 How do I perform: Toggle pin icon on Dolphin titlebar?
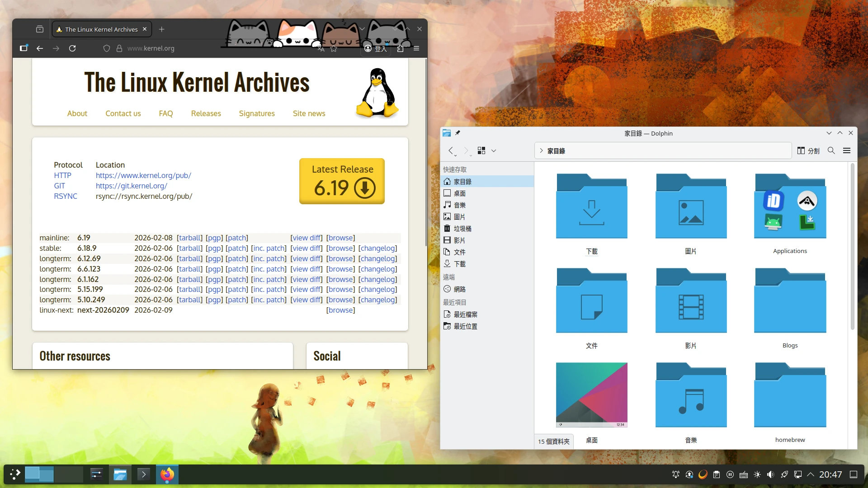click(458, 133)
